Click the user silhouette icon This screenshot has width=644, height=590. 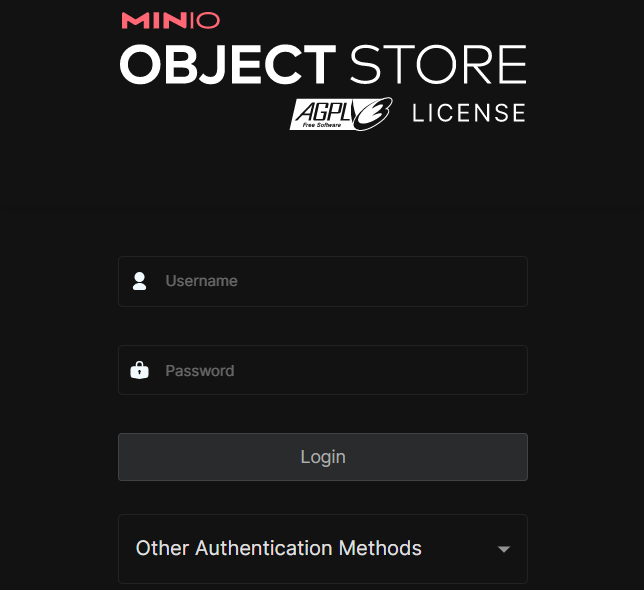pos(139,281)
